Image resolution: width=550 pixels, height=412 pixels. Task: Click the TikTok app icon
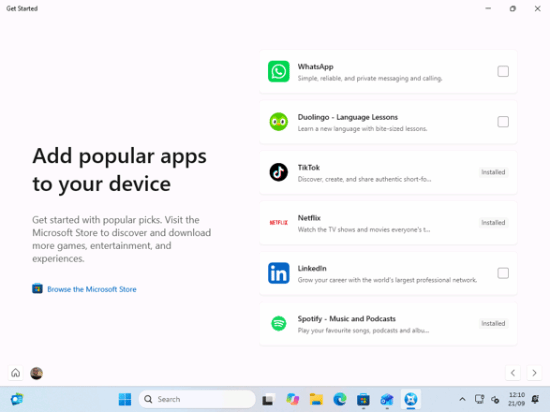click(x=279, y=172)
